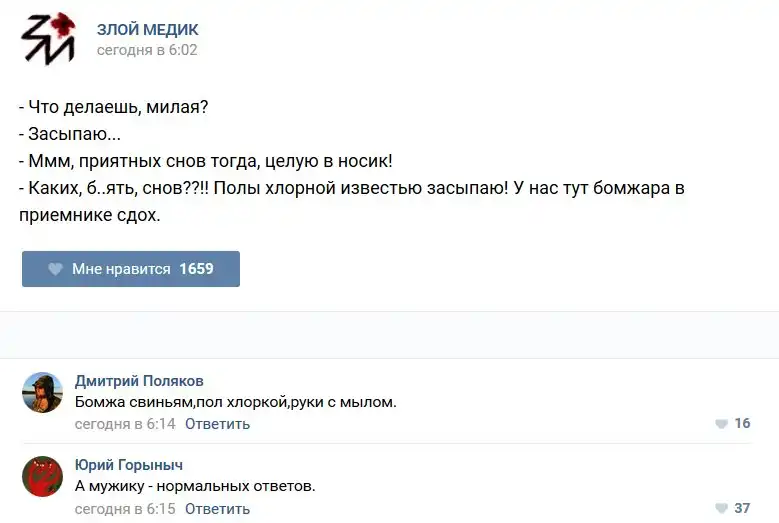This screenshot has width=779, height=523.
Task: Open Дмитрий Поляков's profile name link
Action: [x=139, y=381]
